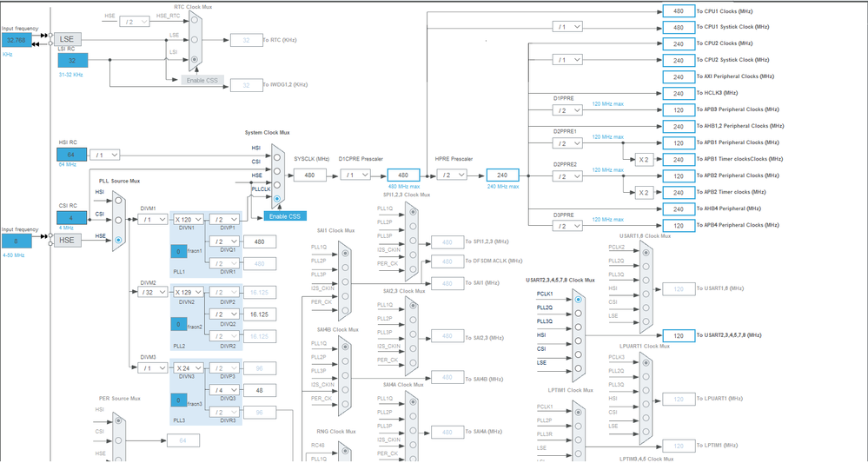868x463 pixels.
Task: Open the DIVQ3 /4 dropdown
Action: (x=224, y=391)
